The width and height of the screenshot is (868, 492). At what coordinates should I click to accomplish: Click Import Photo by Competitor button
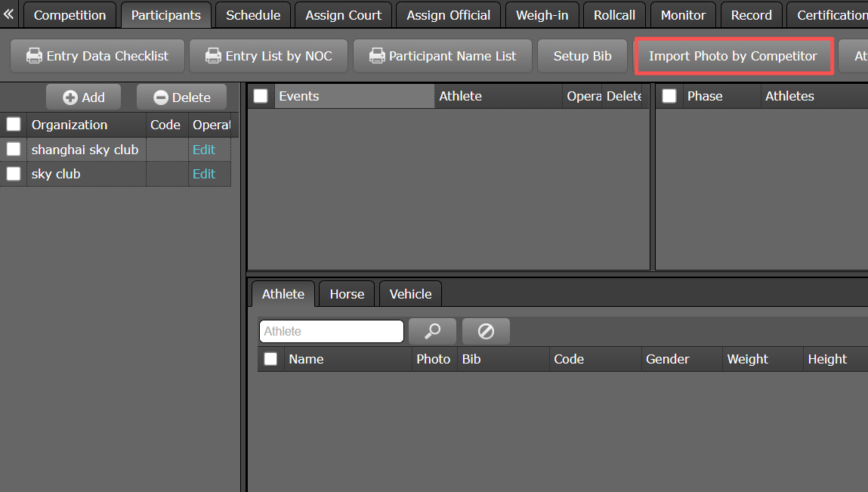[x=733, y=56]
